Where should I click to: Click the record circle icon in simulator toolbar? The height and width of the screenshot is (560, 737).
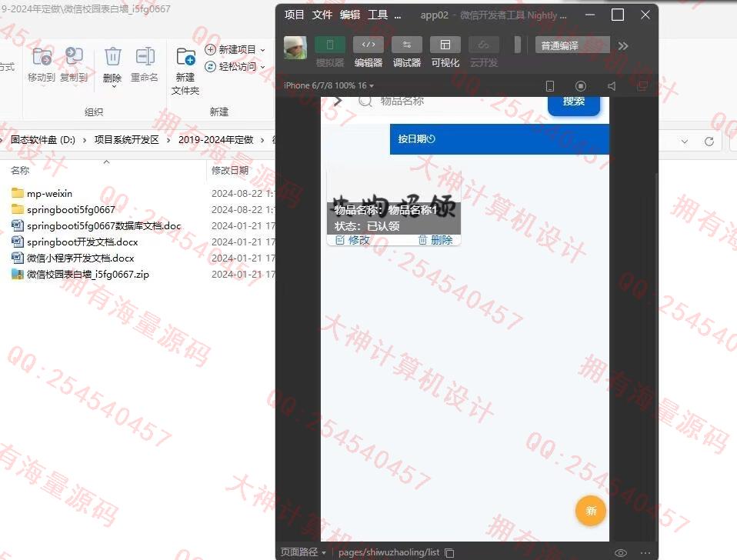coord(581,86)
